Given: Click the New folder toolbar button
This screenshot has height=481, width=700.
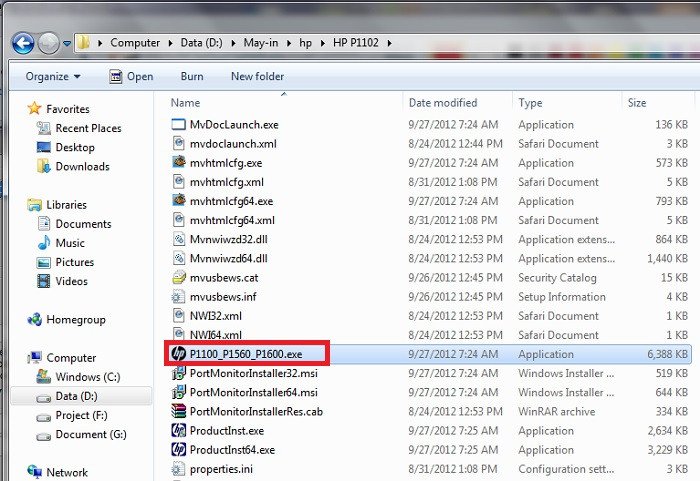Looking at the screenshot, I should point(257,76).
